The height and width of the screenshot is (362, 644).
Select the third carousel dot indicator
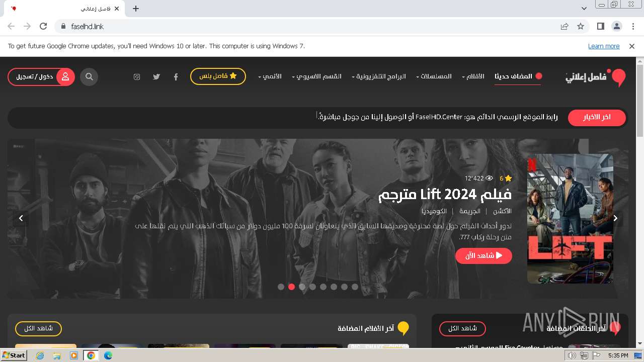coord(302,287)
